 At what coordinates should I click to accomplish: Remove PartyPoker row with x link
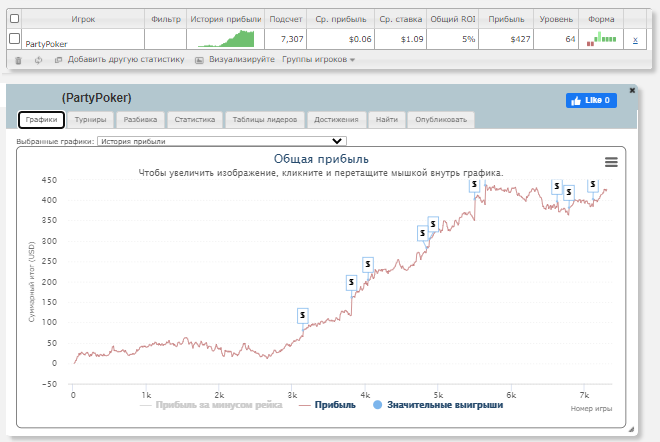click(x=635, y=40)
